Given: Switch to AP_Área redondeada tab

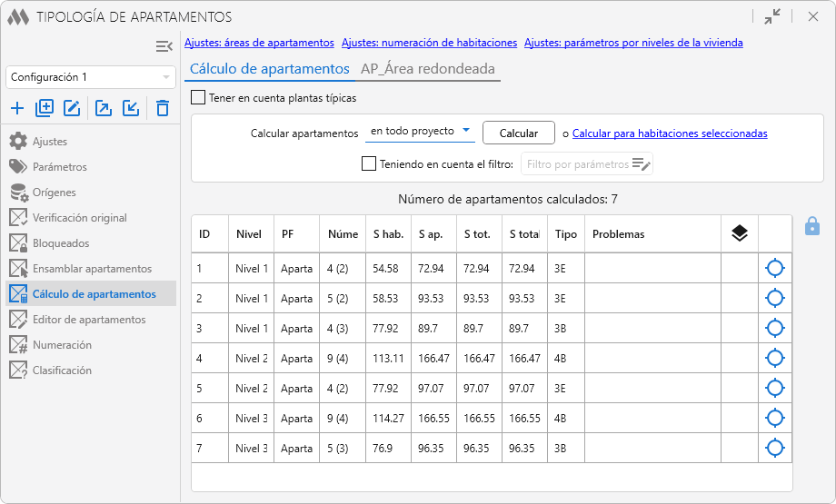Looking at the screenshot, I should coord(427,69).
